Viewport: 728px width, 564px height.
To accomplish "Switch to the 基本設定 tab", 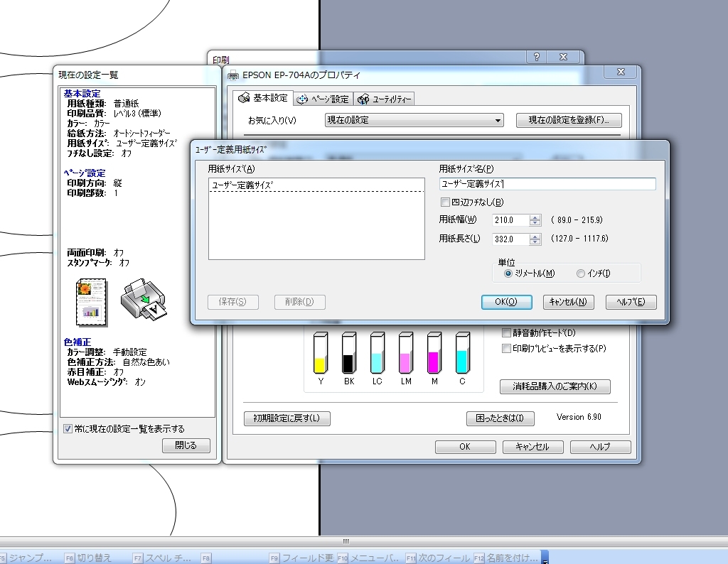I will pos(263,98).
